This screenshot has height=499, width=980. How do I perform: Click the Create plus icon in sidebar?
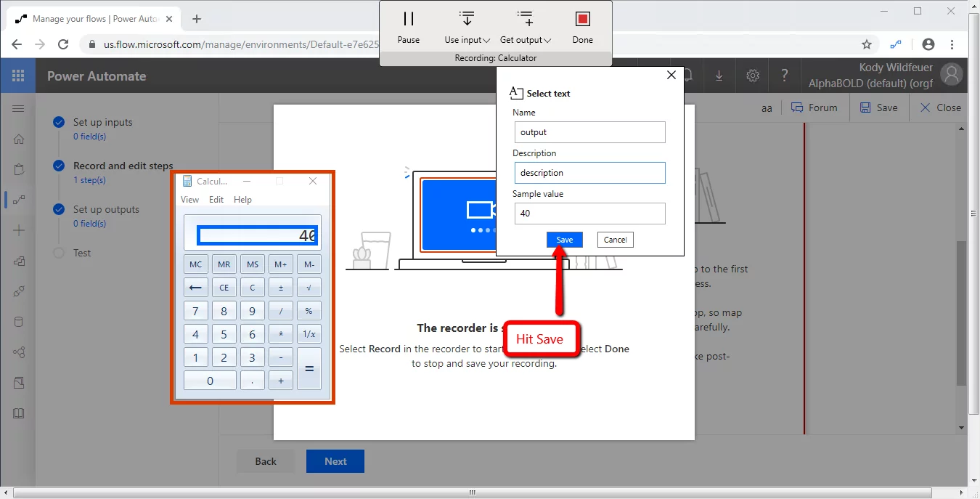tap(19, 230)
